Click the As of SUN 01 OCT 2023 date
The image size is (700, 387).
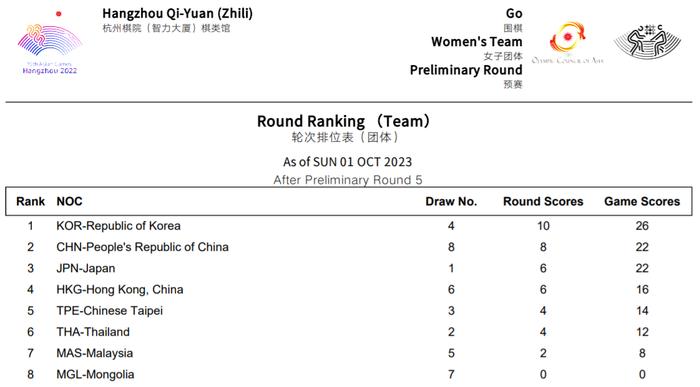coord(347,162)
